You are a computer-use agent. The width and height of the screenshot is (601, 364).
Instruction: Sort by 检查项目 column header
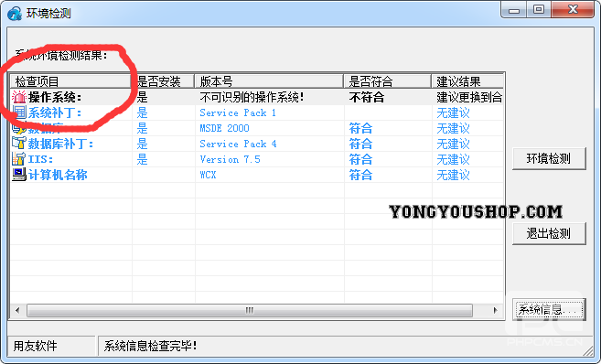click(x=70, y=81)
